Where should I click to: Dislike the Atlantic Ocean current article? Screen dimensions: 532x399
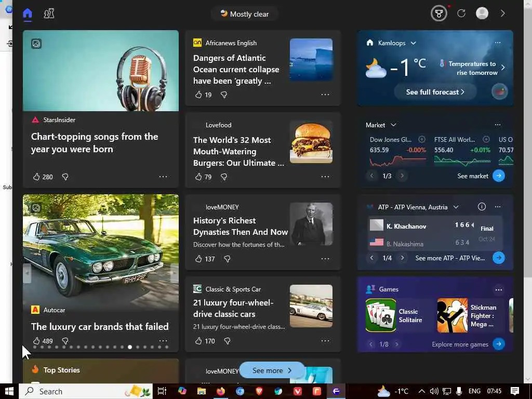223,95
